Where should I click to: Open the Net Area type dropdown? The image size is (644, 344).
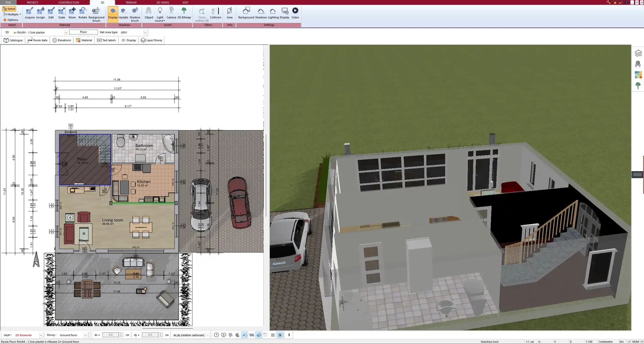click(145, 32)
